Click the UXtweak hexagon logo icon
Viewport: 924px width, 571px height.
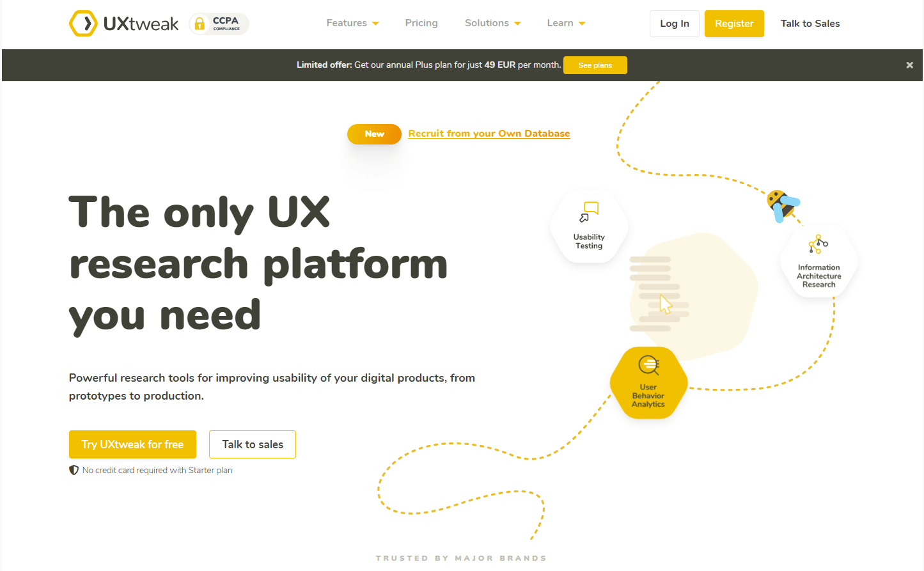click(83, 24)
